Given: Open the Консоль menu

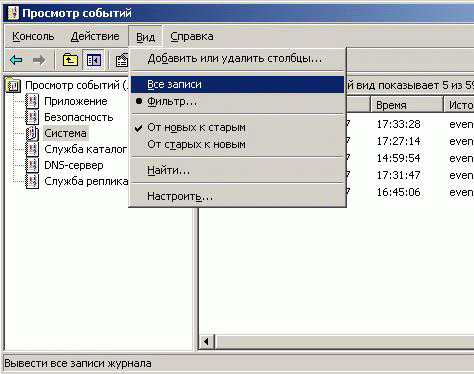Looking at the screenshot, I should click(33, 36).
